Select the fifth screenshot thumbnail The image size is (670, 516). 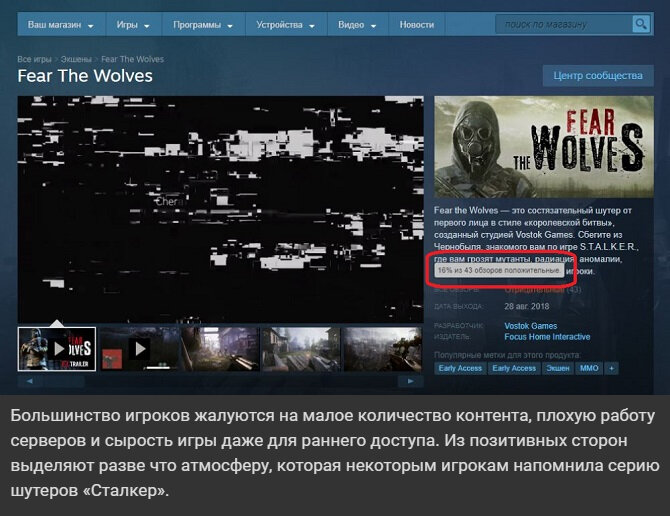point(383,349)
